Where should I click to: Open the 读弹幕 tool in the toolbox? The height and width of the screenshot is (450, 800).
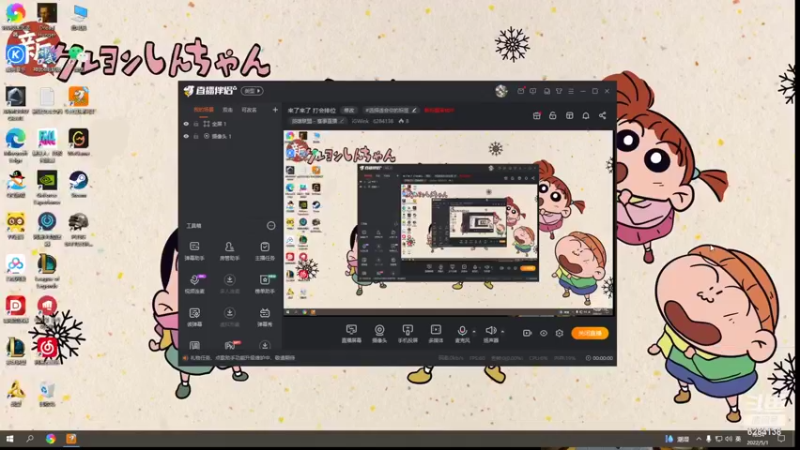pyautogui.click(x=194, y=316)
